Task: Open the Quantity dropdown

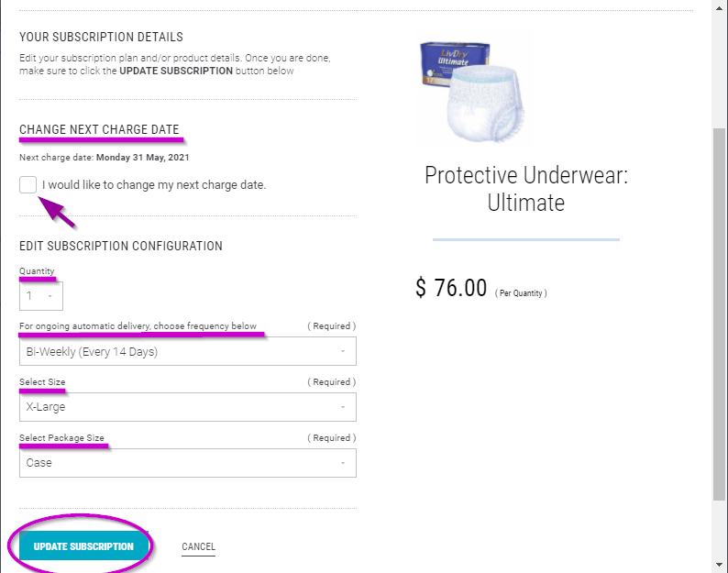Action: [40, 296]
